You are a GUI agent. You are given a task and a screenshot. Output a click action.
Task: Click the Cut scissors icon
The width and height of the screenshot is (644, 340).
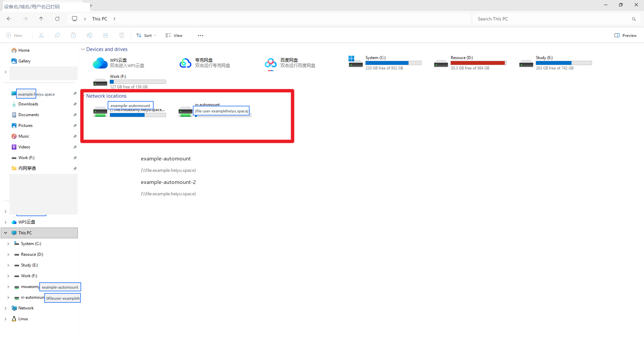[x=41, y=35]
